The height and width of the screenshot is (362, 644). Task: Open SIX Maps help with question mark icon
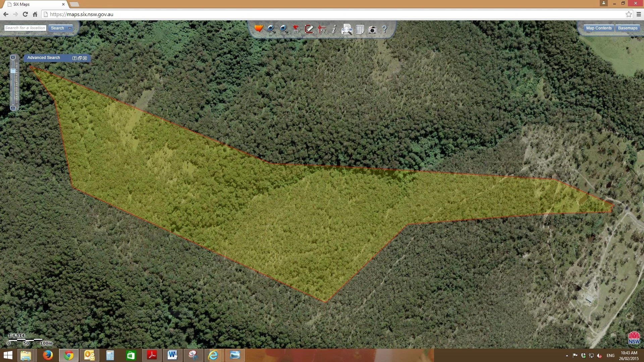point(384,29)
